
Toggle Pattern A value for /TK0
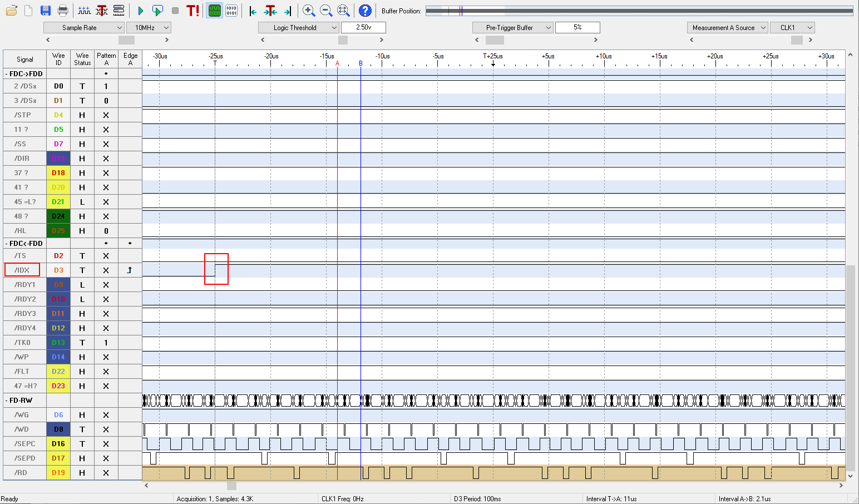[106, 342]
